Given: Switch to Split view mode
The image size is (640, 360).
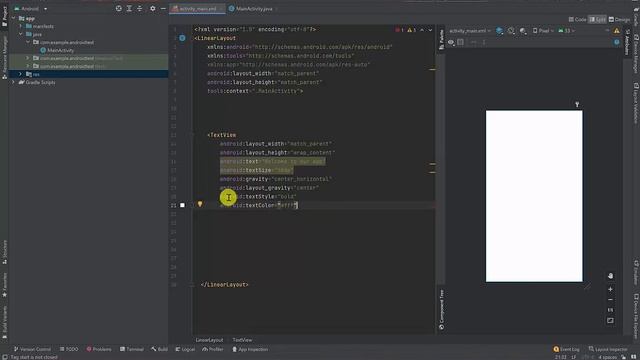Looking at the screenshot, I should pos(597,20).
